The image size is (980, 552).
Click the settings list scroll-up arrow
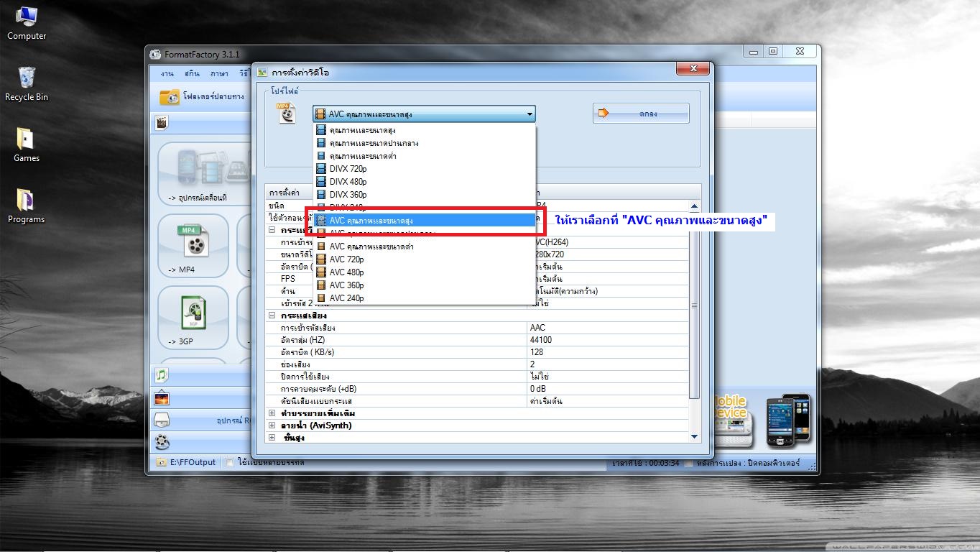(x=694, y=206)
